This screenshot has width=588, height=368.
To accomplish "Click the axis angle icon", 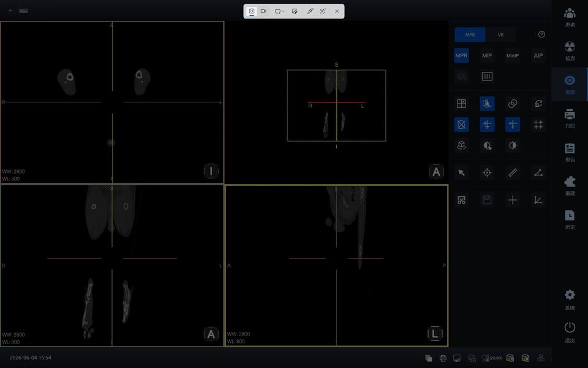I will [538, 200].
